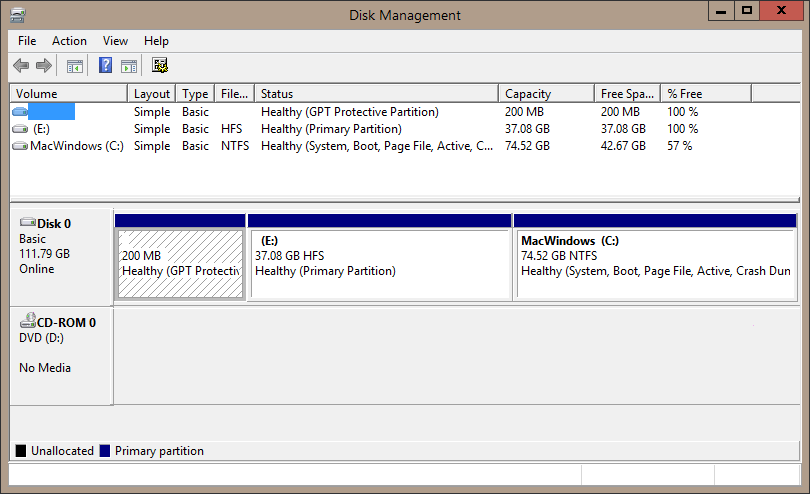
Task: Click the disk Settings toolbar icon
Action: (160, 66)
